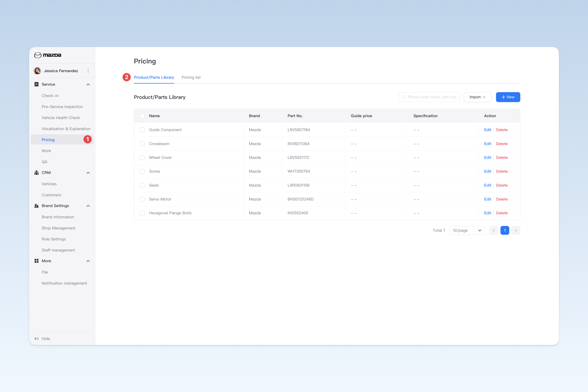Check the Crossbeam row checkbox
Viewport: 588px width, 392px height.
142,144
